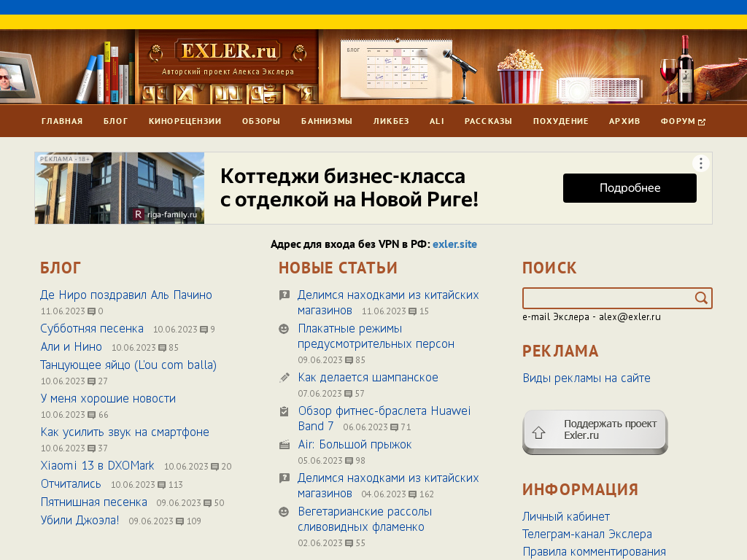Click comment icon for 'Пятнишная песенка'
This screenshot has height=560, width=747.
point(207,503)
